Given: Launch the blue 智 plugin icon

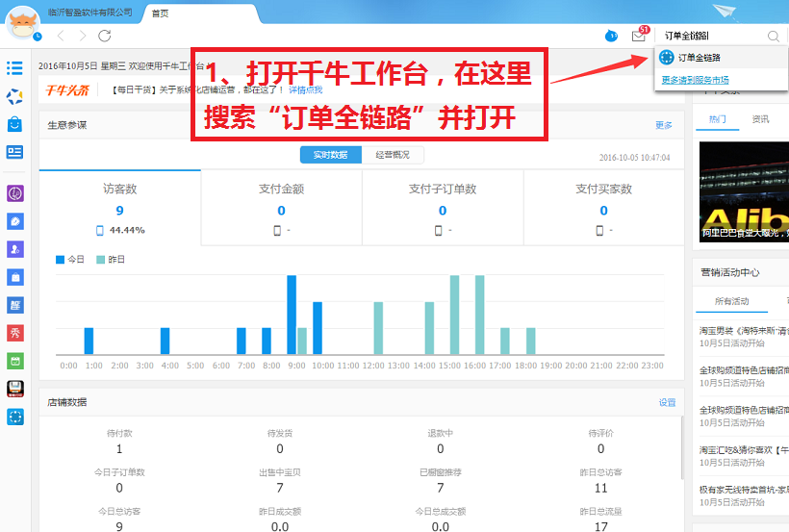Looking at the screenshot, I should [15, 305].
